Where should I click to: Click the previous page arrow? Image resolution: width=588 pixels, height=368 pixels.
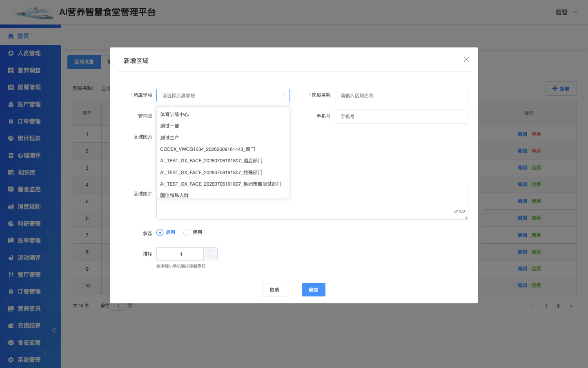pyautogui.click(x=533, y=306)
